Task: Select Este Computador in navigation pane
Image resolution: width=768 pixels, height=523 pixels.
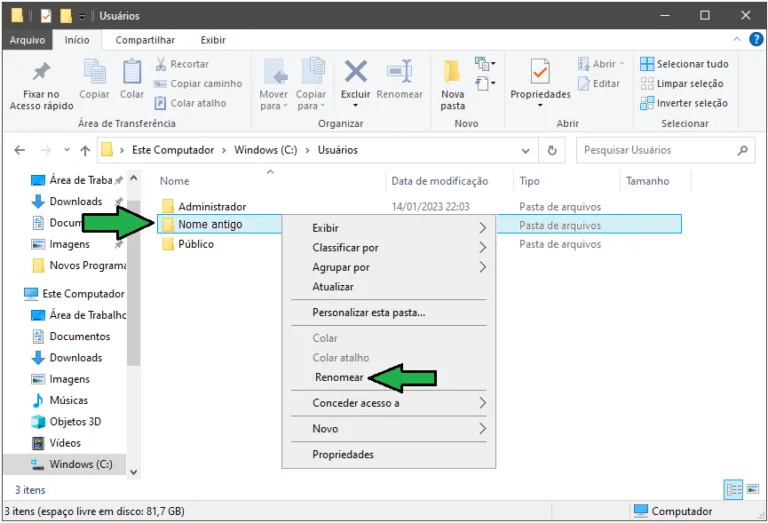Action: click(x=83, y=294)
